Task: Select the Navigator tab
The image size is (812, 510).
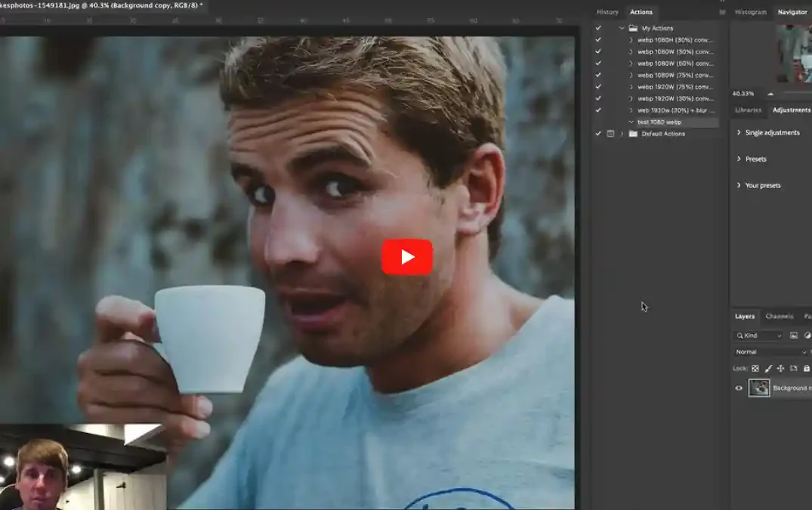Action: (792, 12)
